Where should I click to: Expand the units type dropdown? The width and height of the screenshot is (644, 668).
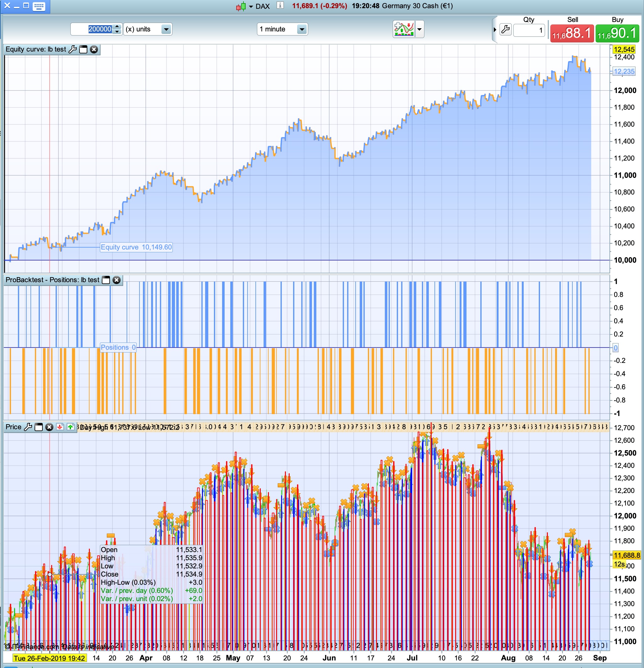166,29
